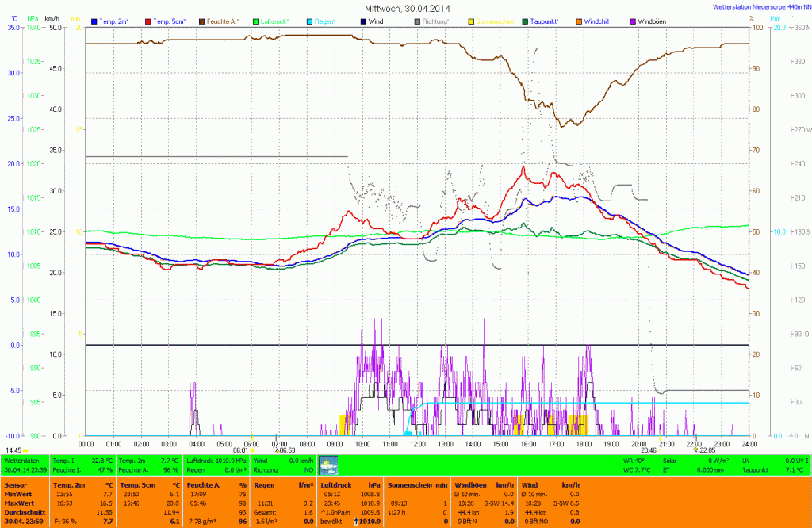Click the dark blue Wind legend square

coord(363,21)
